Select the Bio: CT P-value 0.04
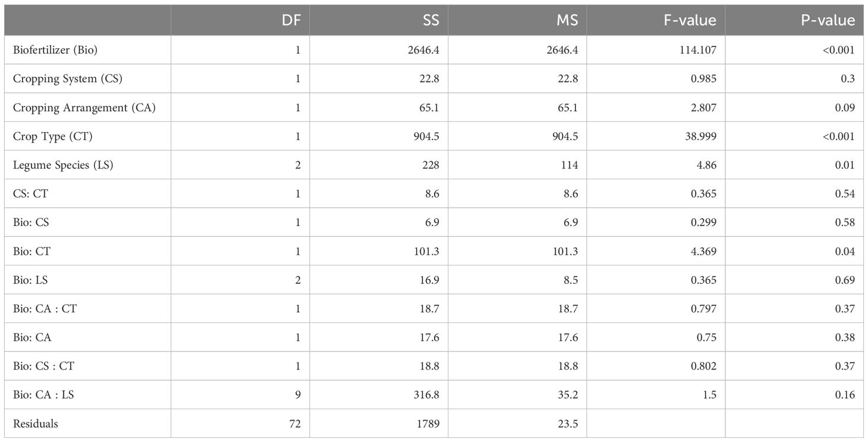Screen dimensions: 868x442 [845, 252]
